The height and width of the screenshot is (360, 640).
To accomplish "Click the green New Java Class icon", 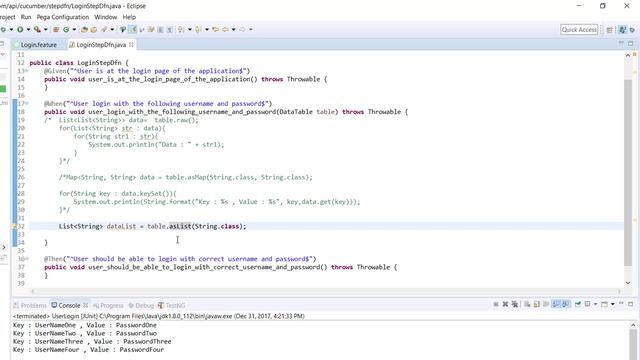I will 66,29.
